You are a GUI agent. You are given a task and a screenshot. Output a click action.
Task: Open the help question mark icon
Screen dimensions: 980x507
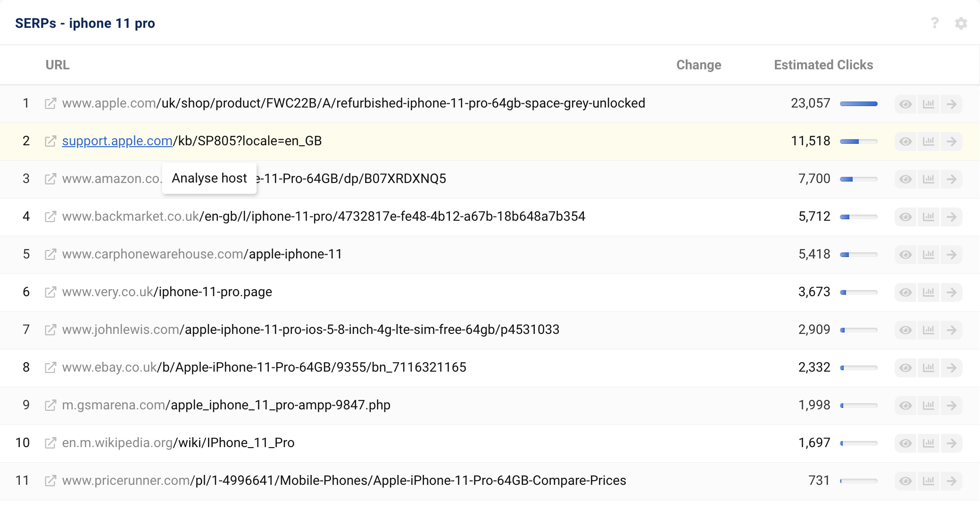935,23
